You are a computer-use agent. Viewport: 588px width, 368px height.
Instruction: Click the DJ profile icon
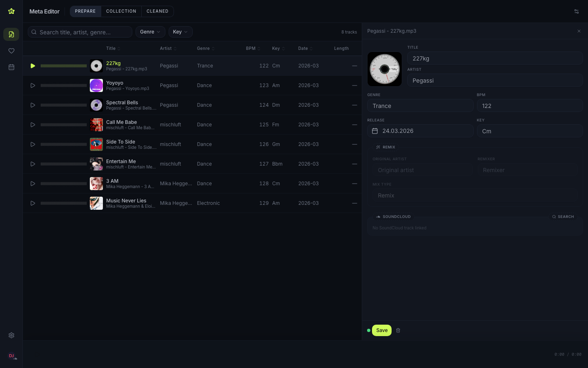(x=11, y=356)
